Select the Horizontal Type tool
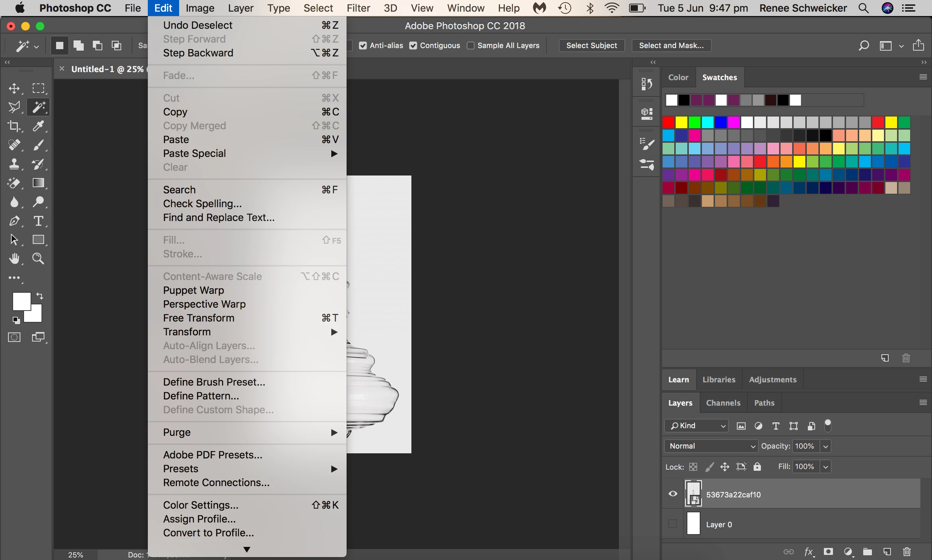932x560 pixels. (38, 221)
